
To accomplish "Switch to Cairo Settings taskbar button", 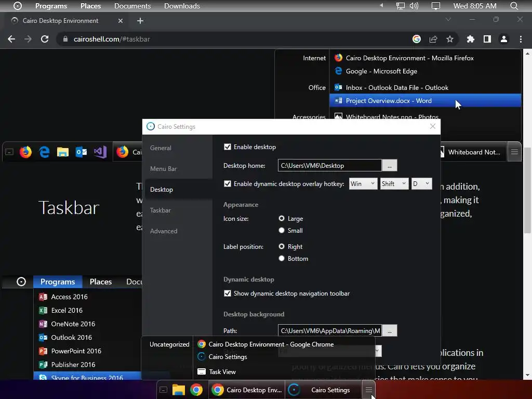I will [x=323, y=390].
